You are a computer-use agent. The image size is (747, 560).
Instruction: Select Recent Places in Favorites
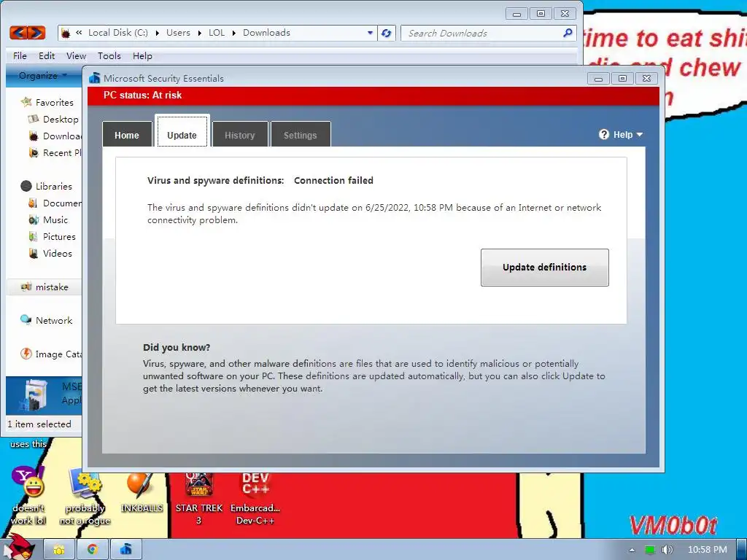pos(54,152)
